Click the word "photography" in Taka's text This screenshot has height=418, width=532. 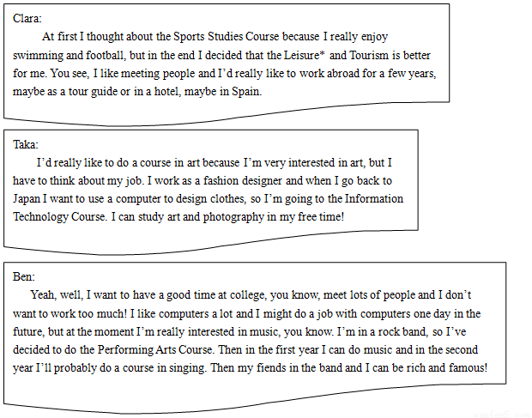point(233,217)
